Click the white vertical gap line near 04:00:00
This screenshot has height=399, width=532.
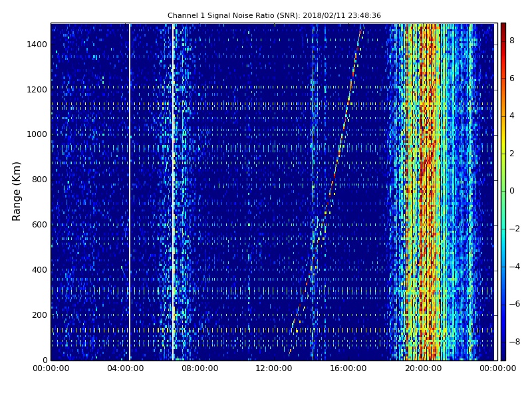pyautogui.click(x=129, y=192)
